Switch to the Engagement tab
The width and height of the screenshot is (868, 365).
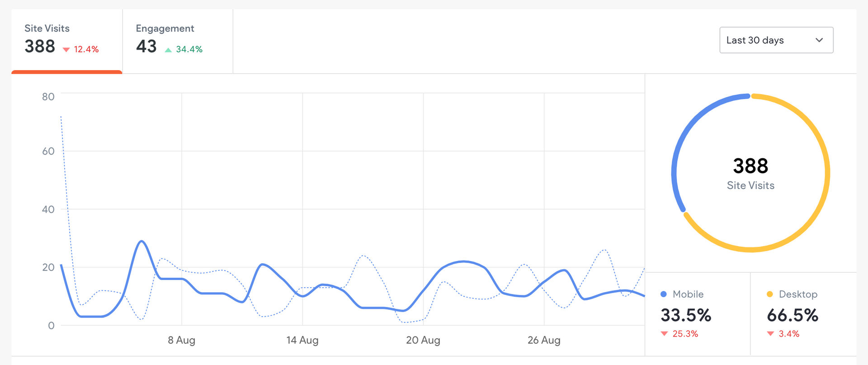(177, 41)
